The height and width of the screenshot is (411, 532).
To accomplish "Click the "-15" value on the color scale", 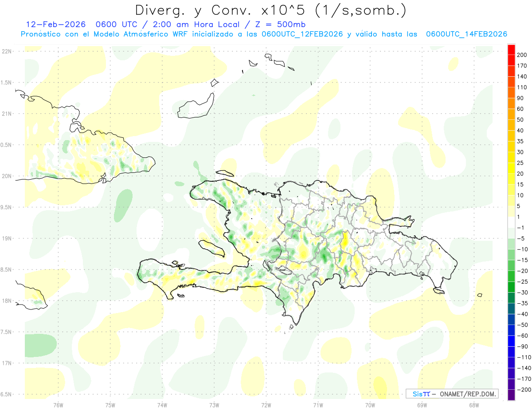I will (523, 260).
